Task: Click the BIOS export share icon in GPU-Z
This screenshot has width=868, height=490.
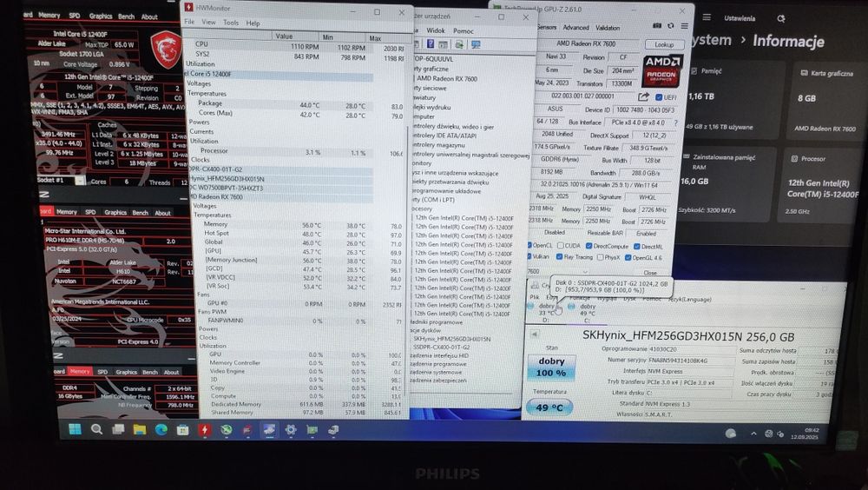Action: (643, 96)
